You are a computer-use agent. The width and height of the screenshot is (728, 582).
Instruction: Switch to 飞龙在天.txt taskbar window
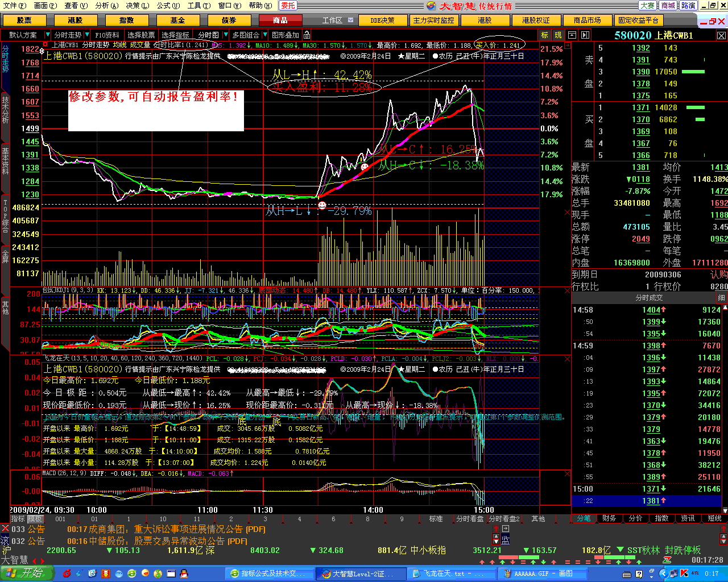pos(452,574)
